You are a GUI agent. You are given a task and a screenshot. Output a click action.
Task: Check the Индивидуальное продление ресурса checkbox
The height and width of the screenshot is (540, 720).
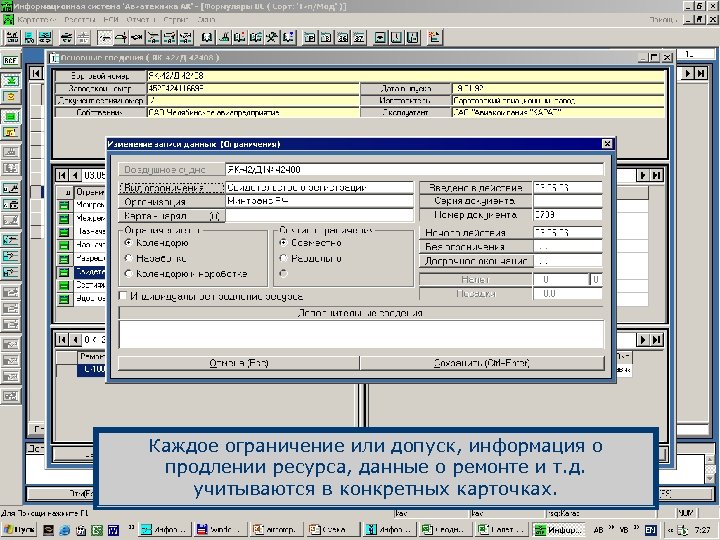(x=123, y=296)
